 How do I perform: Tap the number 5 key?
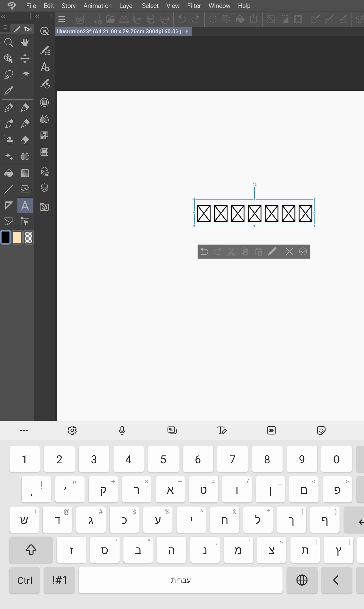(163, 459)
